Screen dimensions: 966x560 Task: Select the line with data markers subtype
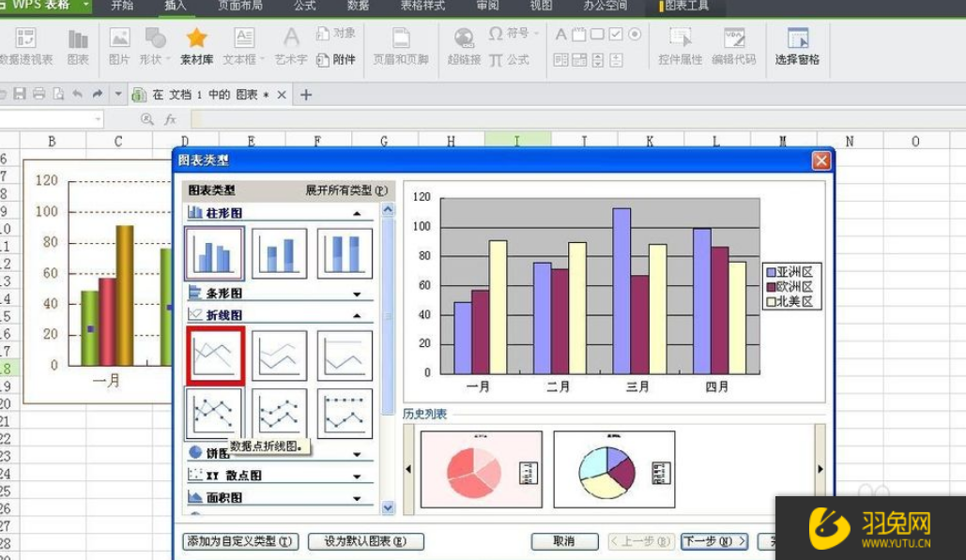point(213,413)
